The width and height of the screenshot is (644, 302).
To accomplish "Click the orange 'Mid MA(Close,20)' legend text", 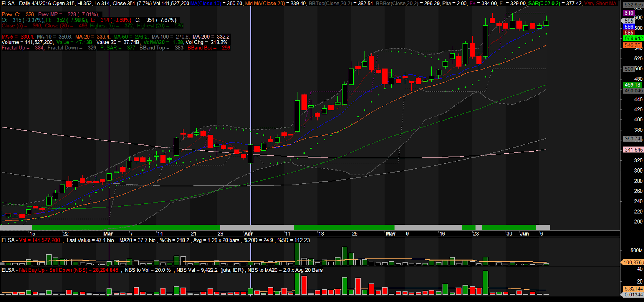I will [x=265, y=4].
